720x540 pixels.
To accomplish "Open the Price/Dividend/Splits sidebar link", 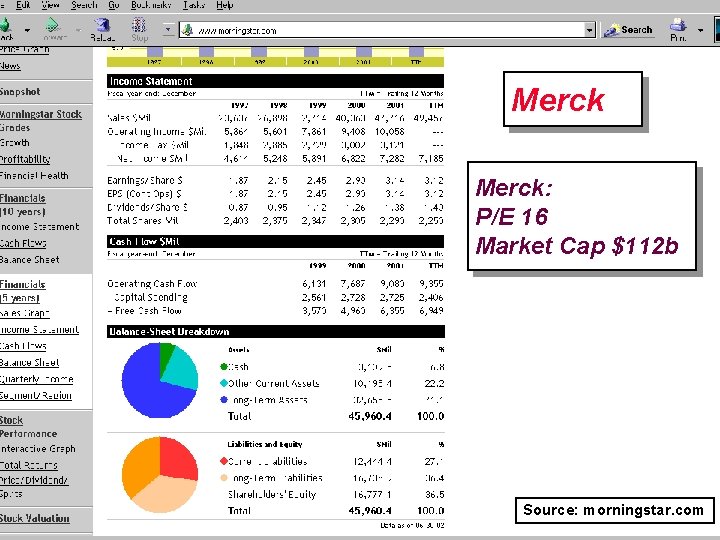I will [34, 487].
